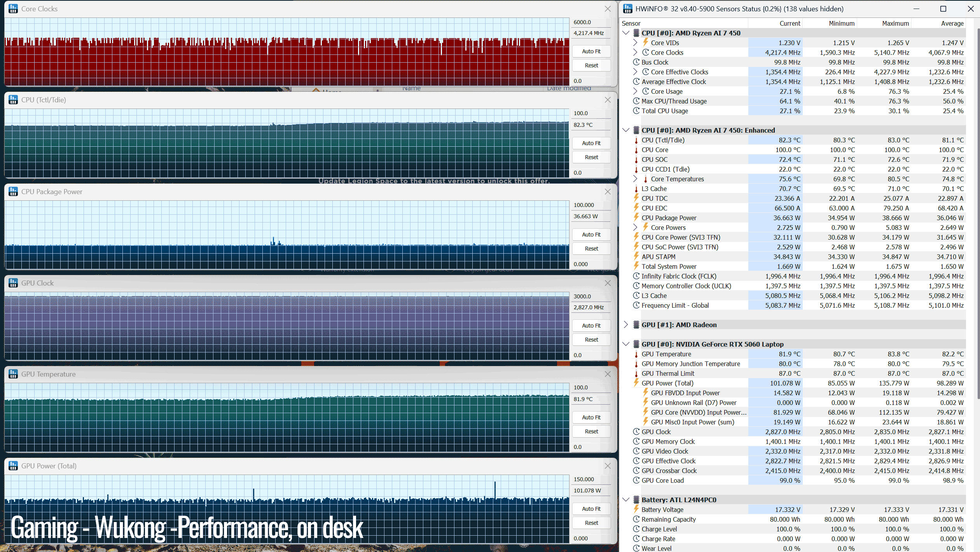Close the GPU Power (Total) graph window
This screenshot has height=552, width=980.
click(x=608, y=466)
